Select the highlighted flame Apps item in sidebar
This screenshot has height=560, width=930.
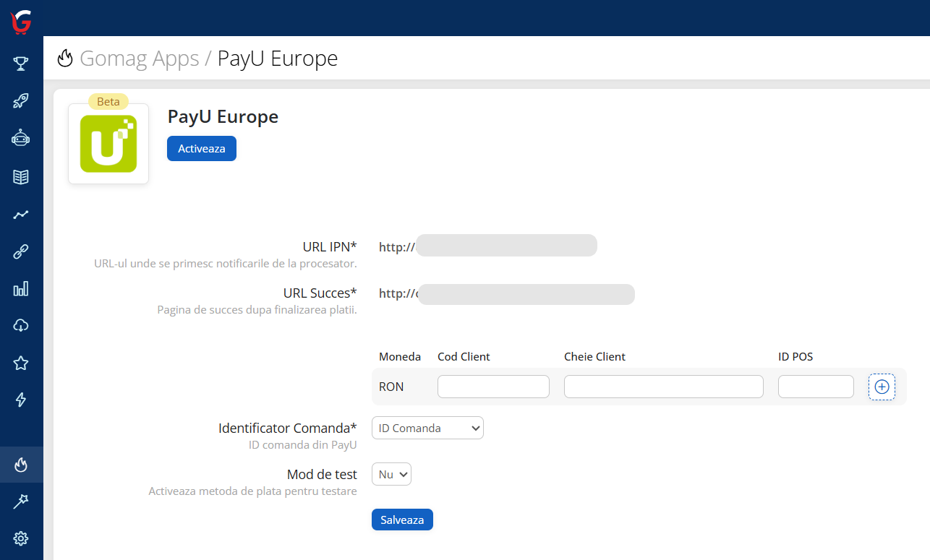tap(20, 465)
